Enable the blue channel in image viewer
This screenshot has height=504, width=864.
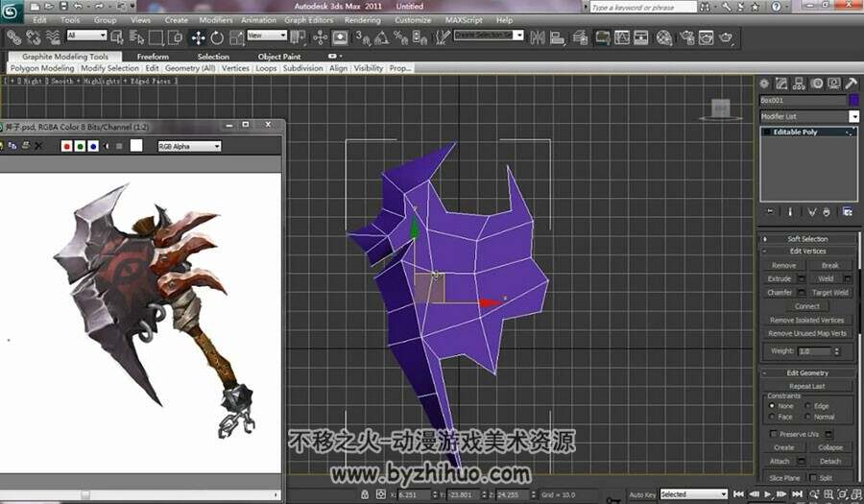93,146
